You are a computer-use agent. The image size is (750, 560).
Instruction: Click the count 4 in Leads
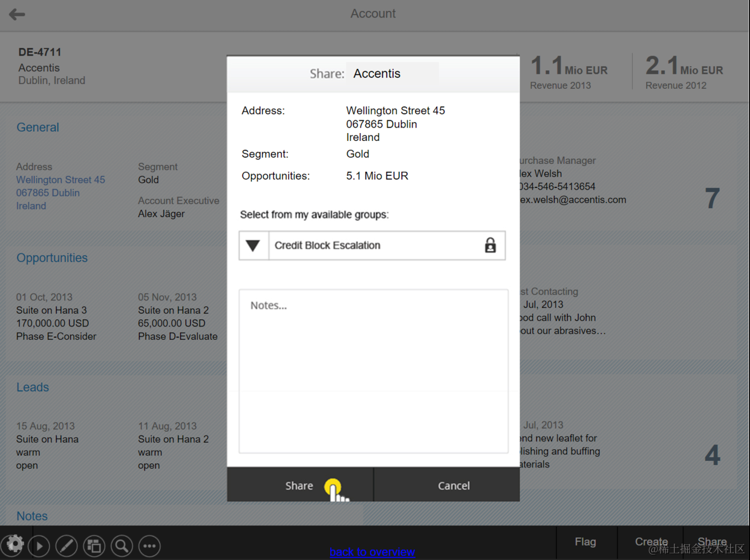[712, 455]
